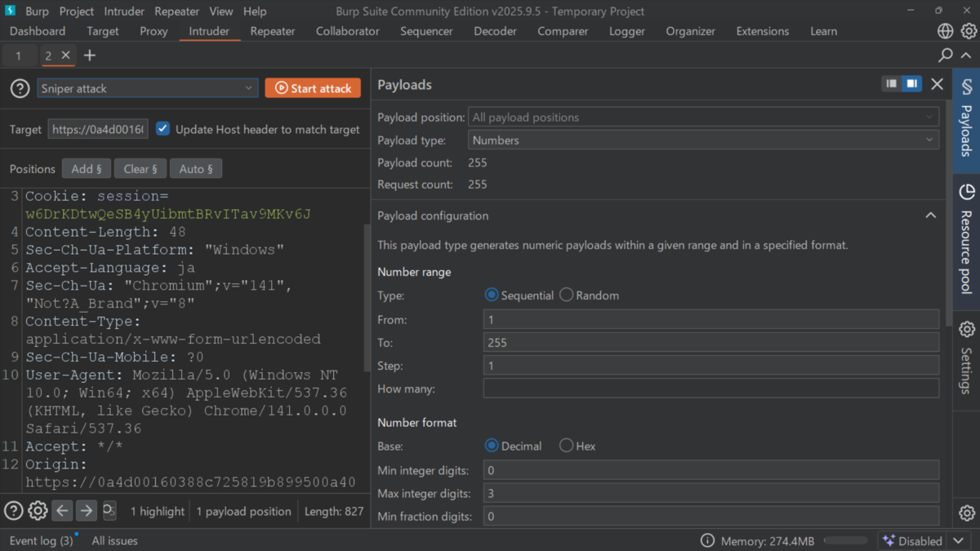The image size is (980, 551).
Task: Collapse the tab bar with the up chevron
Action: click(x=968, y=56)
